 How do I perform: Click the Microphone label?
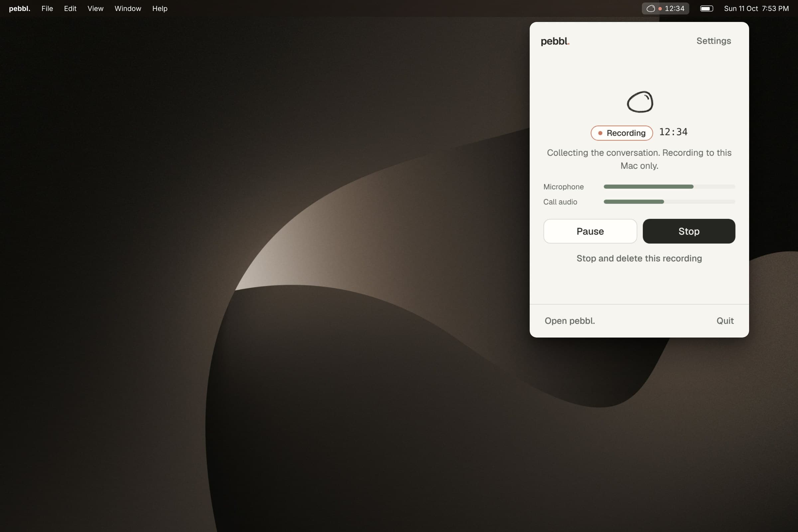[x=564, y=187]
